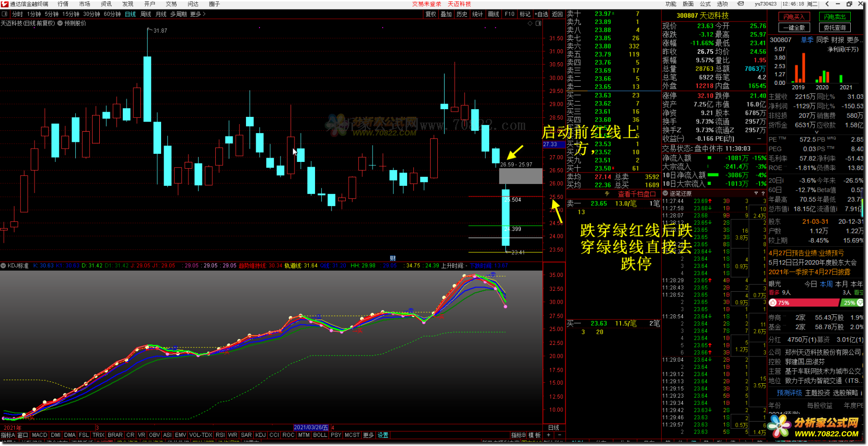Screen dimensions: 868x446
Task: Expand 更多 in the finance panel header
Action: pos(855,40)
